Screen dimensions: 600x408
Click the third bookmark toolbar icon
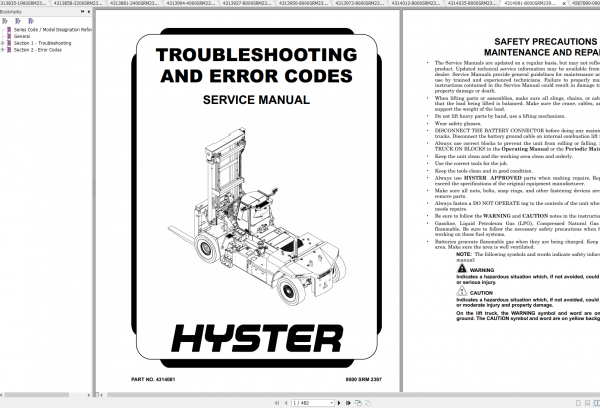coord(31,21)
